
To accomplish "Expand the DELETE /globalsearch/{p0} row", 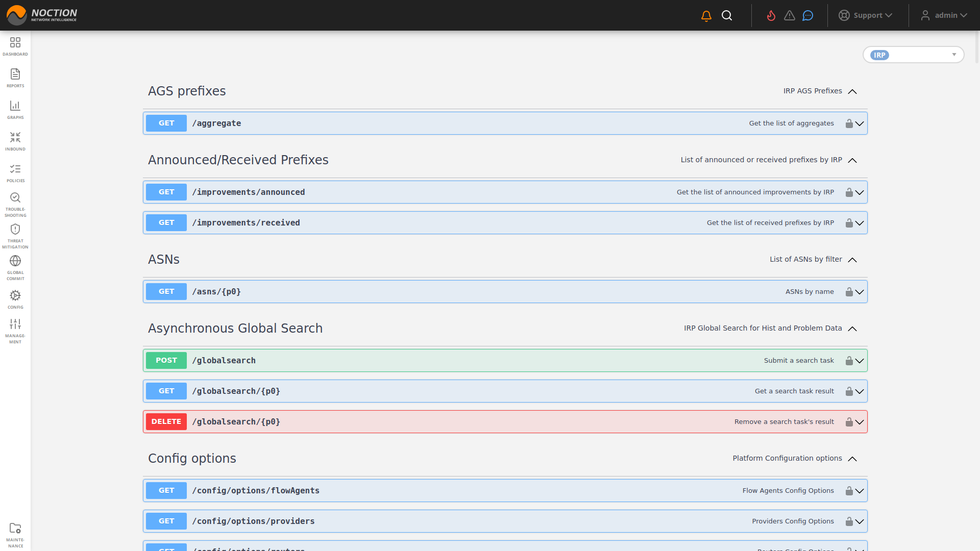I will (860, 422).
